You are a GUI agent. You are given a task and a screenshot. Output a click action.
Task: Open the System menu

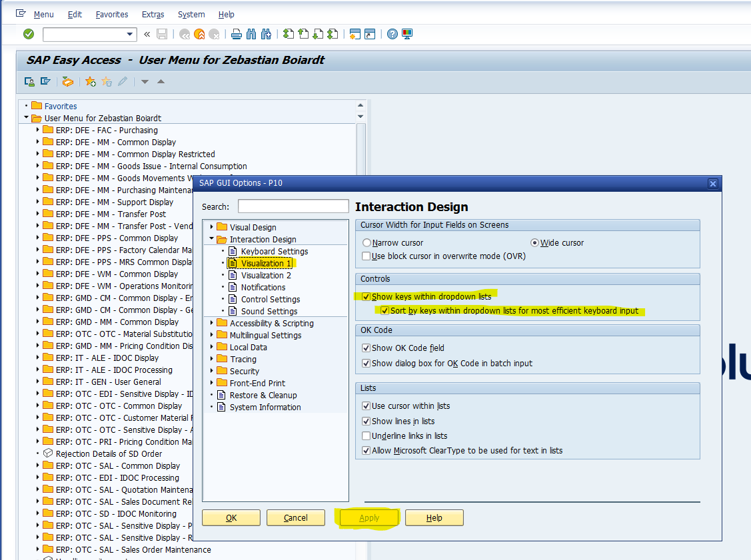click(191, 15)
